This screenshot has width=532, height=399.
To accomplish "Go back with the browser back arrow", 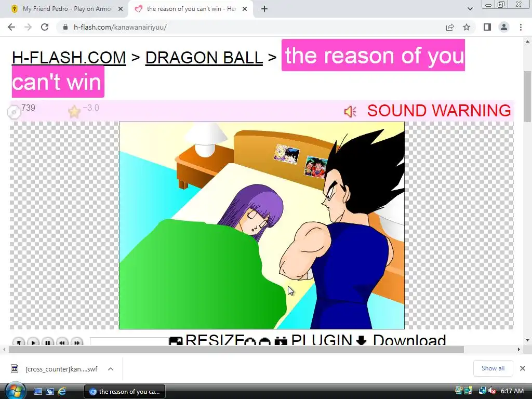I will coord(11,27).
